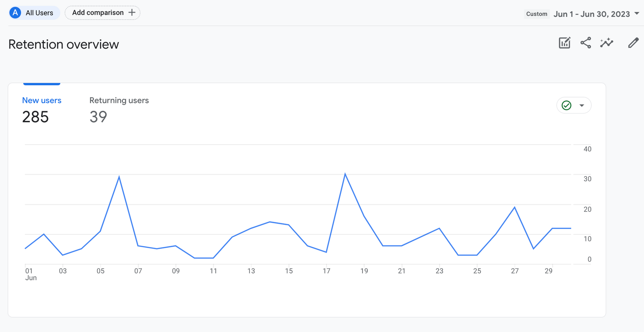Click the chart line point at June 27
Screen dimensions: 644x332
coord(515,207)
